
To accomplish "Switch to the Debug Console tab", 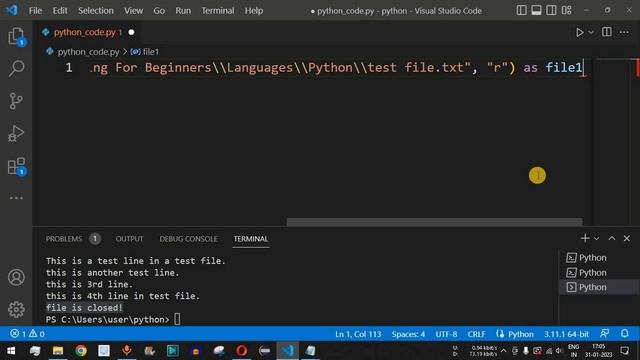I will 188,239.
